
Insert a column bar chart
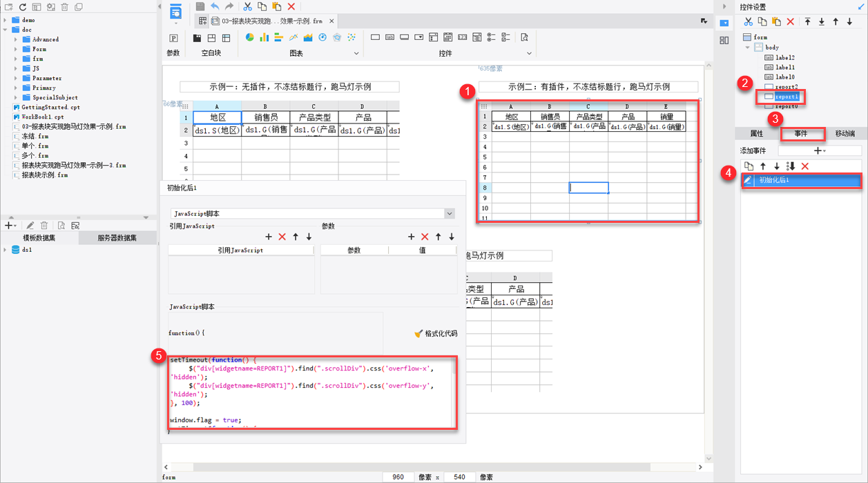pyautogui.click(x=264, y=37)
